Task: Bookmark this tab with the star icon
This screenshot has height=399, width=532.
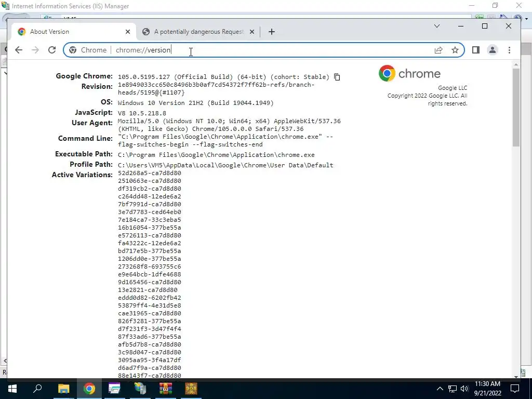Action: [x=455, y=50]
